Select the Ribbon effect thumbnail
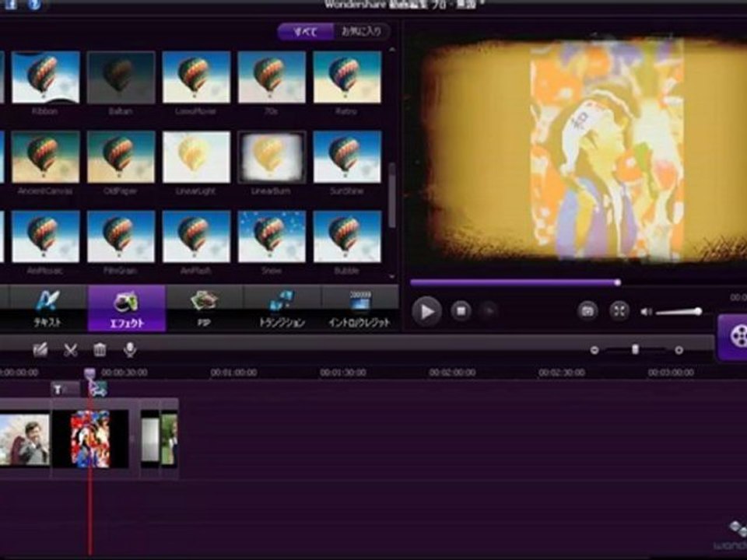The width and height of the screenshot is (747, 560). (45, 77)
